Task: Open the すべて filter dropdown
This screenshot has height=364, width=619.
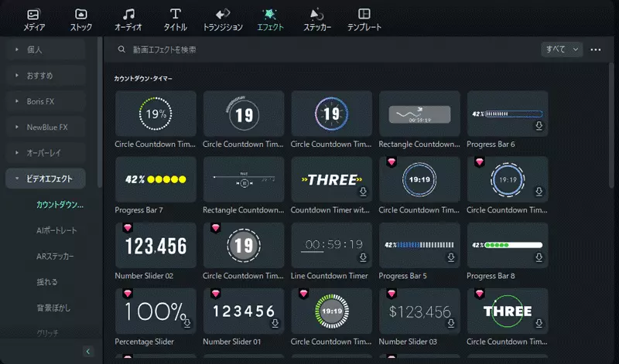Action: click(561, 49)
